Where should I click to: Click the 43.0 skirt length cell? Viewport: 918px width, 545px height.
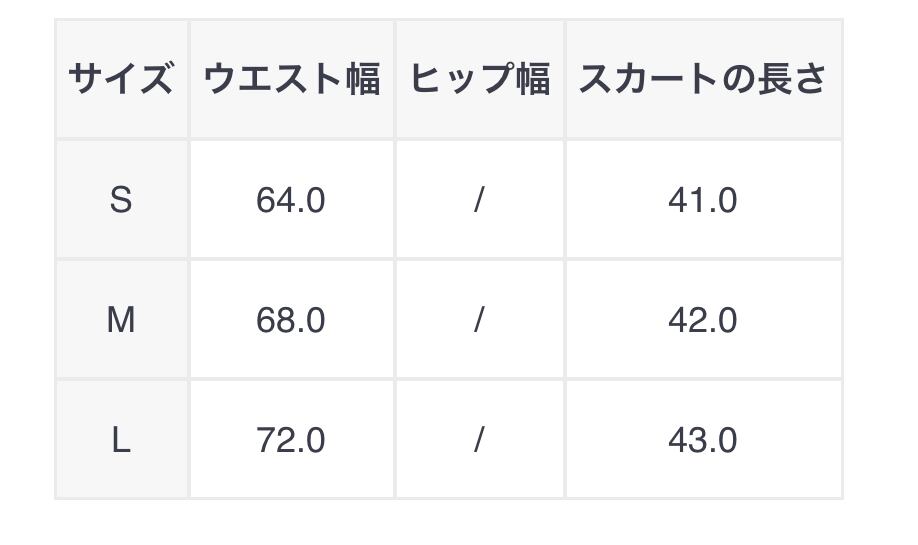[x=703, y=440]
